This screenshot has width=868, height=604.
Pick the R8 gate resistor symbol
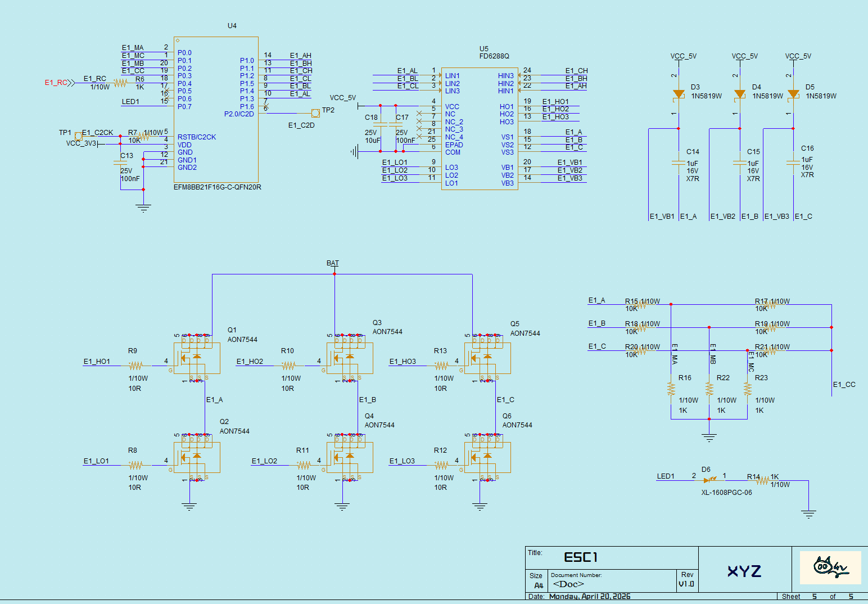[136, 465]
